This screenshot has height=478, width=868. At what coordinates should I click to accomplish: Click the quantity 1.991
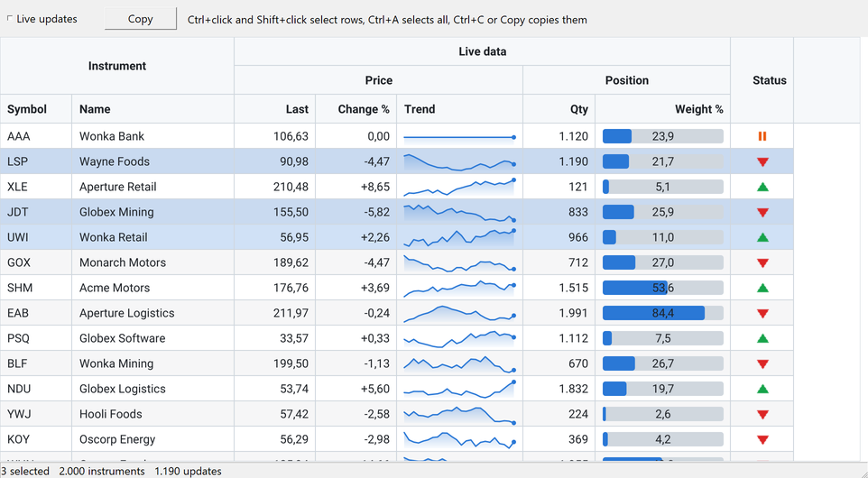(x=574, y=313)
